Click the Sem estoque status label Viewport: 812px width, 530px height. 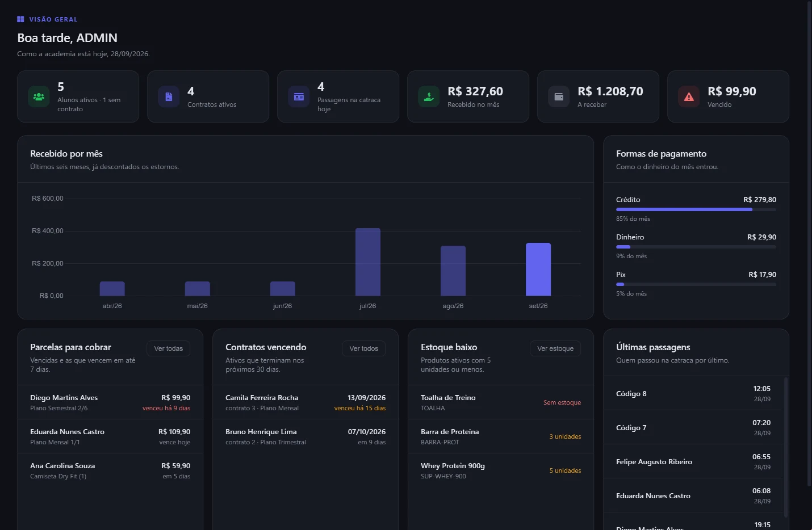pos(562,402)
